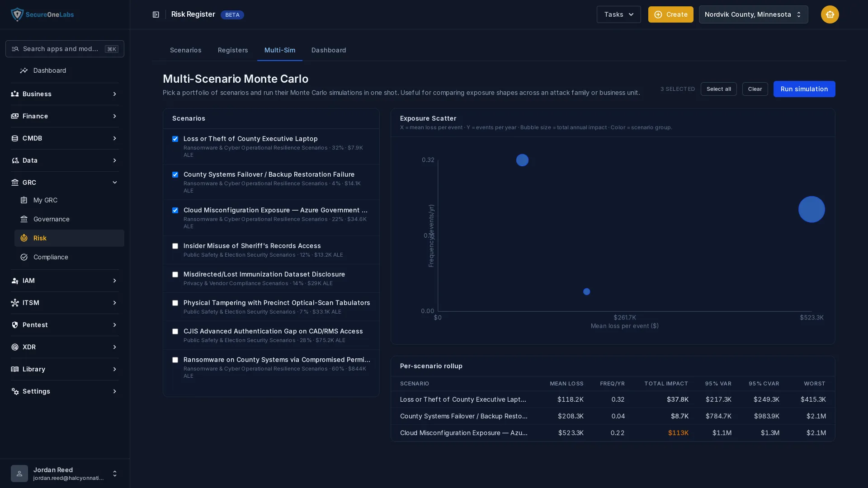The width and height of the screenshot is (868, 488).
Task: Click the Clear button
Action: pyautogui.click(x=755, y=89)
